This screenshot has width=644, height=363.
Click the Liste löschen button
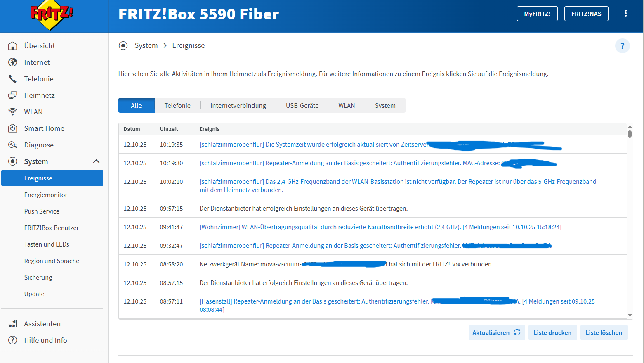[604, 332]
